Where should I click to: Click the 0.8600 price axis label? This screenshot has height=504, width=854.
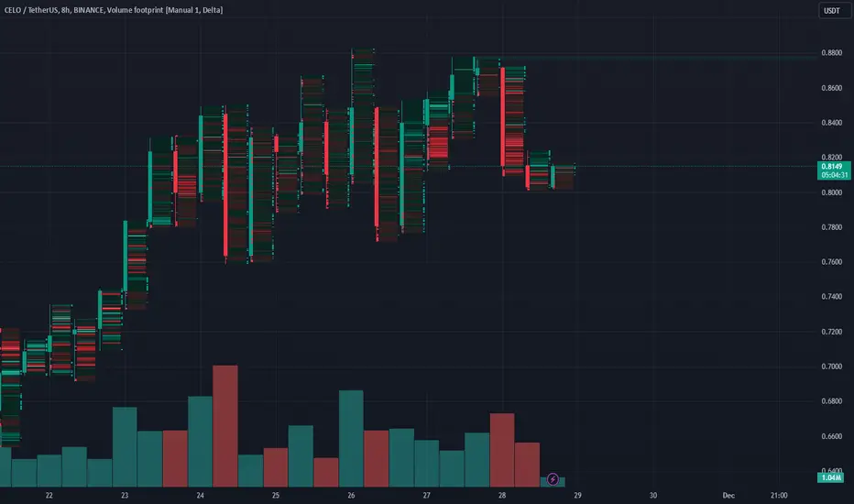click(x=832, y=88)
